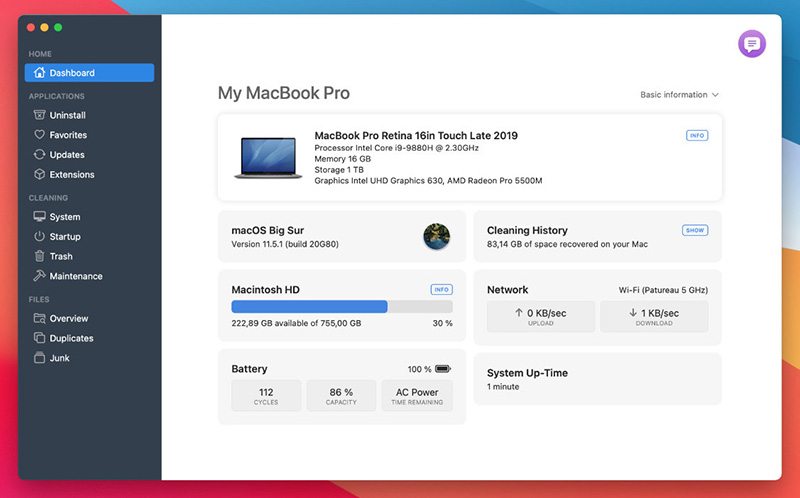Click the Junk icon in sidebar

(39, 358)
